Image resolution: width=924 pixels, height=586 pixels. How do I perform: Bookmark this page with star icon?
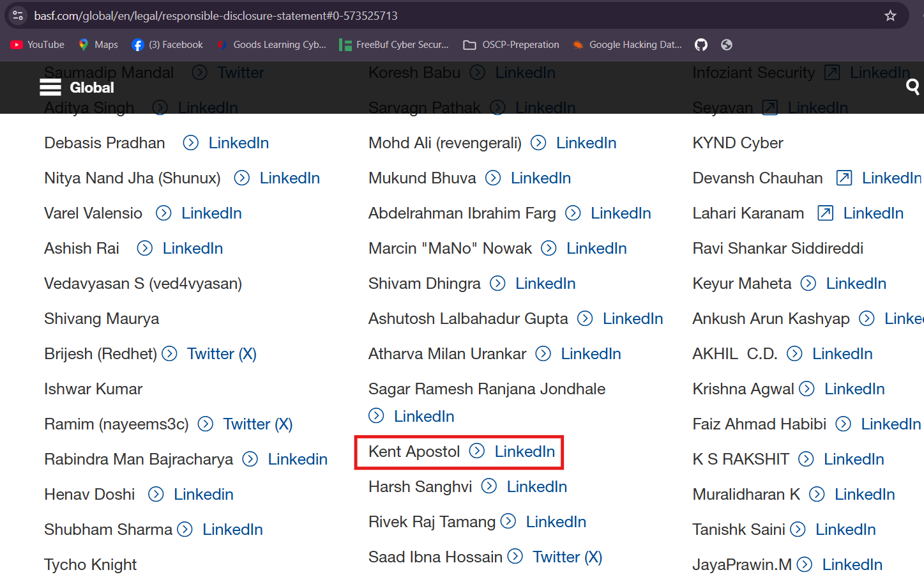click(x=890, y=15)
